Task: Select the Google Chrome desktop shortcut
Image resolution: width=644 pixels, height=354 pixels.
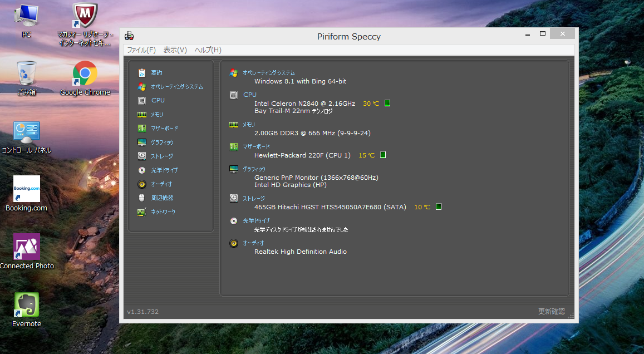Action: coord(85,78)
